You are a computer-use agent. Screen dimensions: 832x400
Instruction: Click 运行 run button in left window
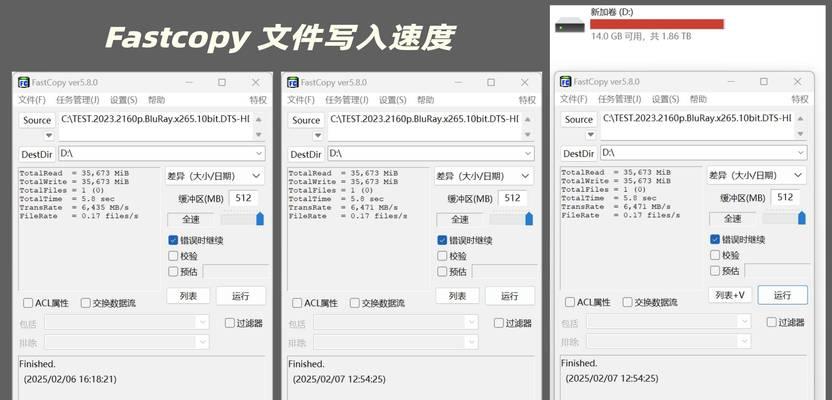(x=241, y=296)
